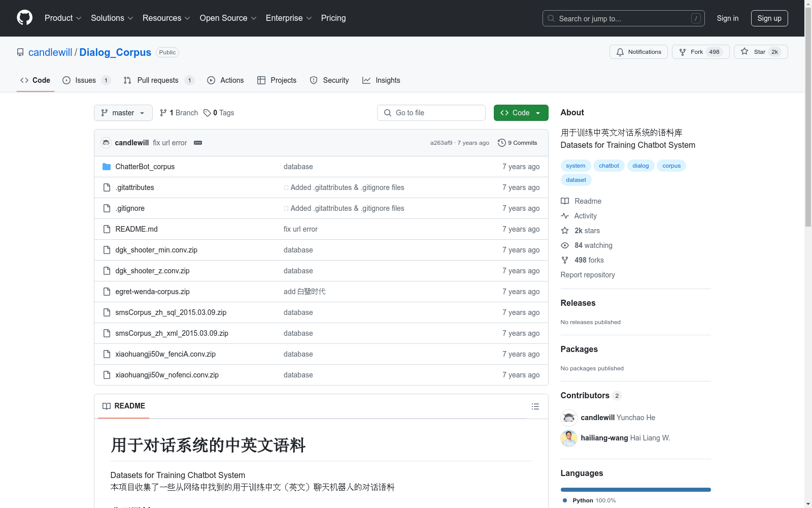View the 498 forks link
This screenshot has width=812, height=508.
point(582,260)
